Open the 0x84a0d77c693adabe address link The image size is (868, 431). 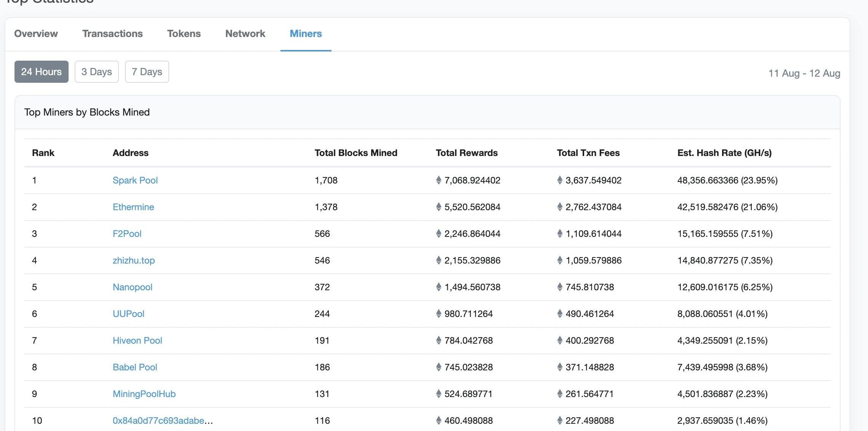tap(163, 421)
